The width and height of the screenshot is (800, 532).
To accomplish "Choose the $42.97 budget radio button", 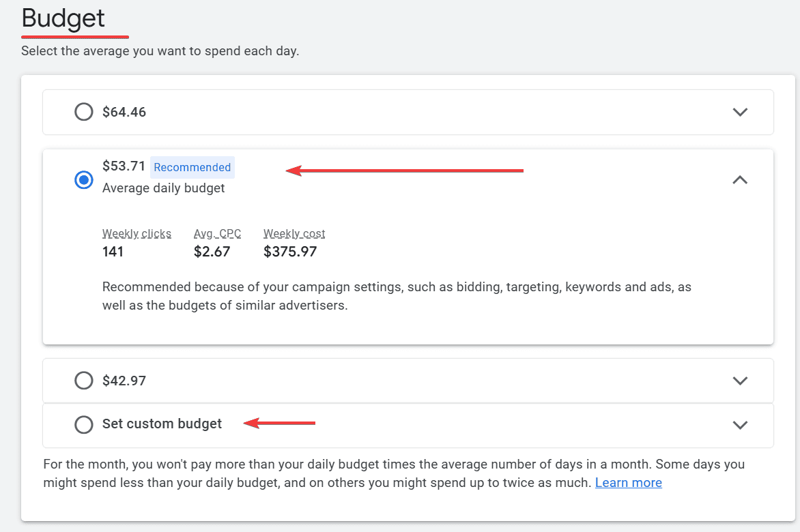I will click(84, 381).
